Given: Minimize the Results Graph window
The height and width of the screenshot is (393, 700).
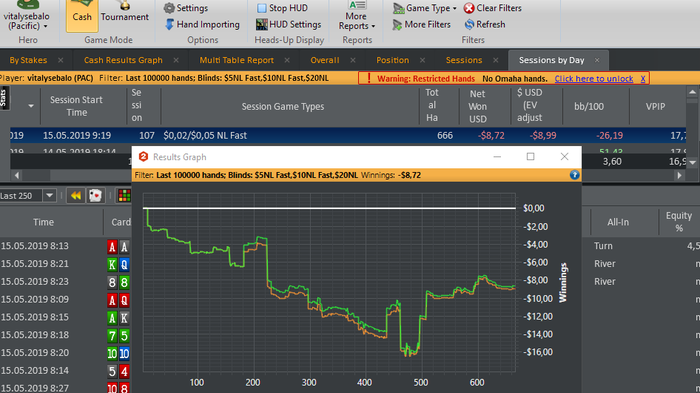Looking at the screenshot, I should pos(497,156).
